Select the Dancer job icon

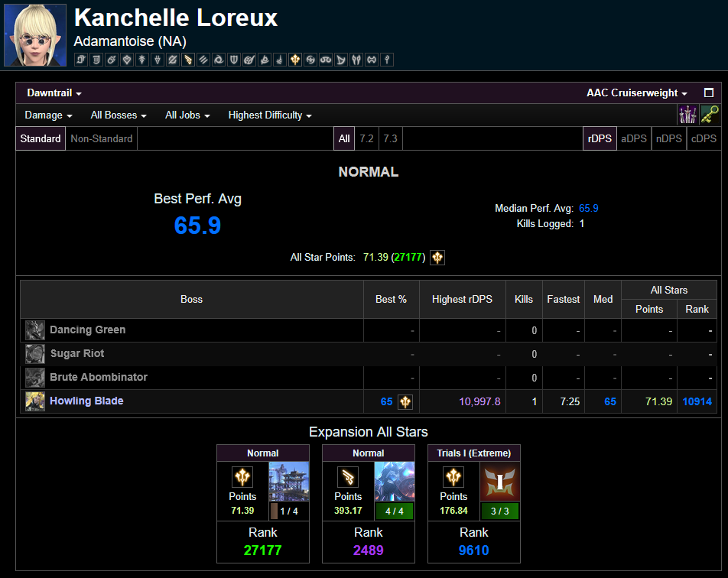coord(127,60)
